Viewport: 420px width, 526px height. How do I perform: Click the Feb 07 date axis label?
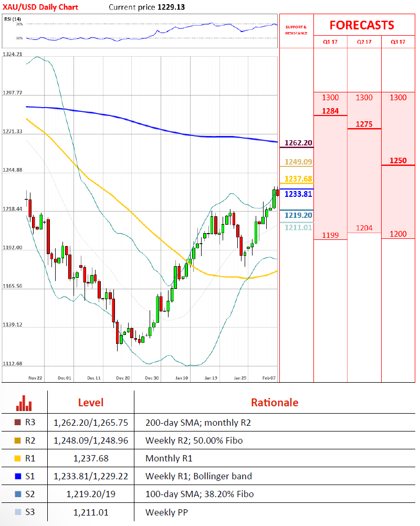269,378
